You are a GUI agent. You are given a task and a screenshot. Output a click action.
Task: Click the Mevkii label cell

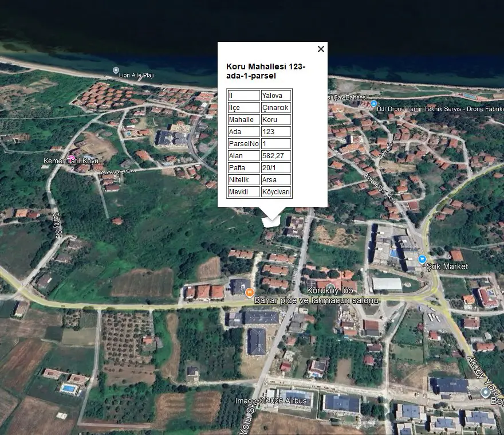243,192
